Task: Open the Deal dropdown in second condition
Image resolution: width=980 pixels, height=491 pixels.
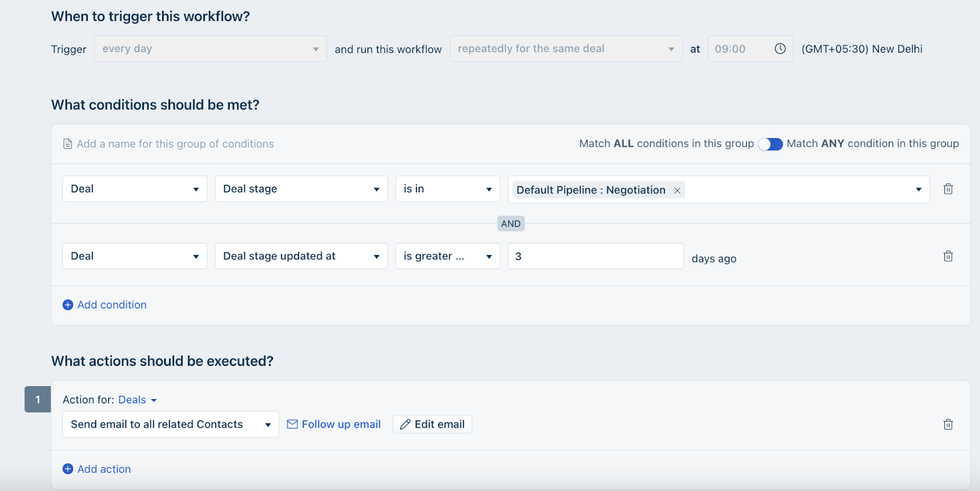Action: pyautogui.click(x=135, y=256)
